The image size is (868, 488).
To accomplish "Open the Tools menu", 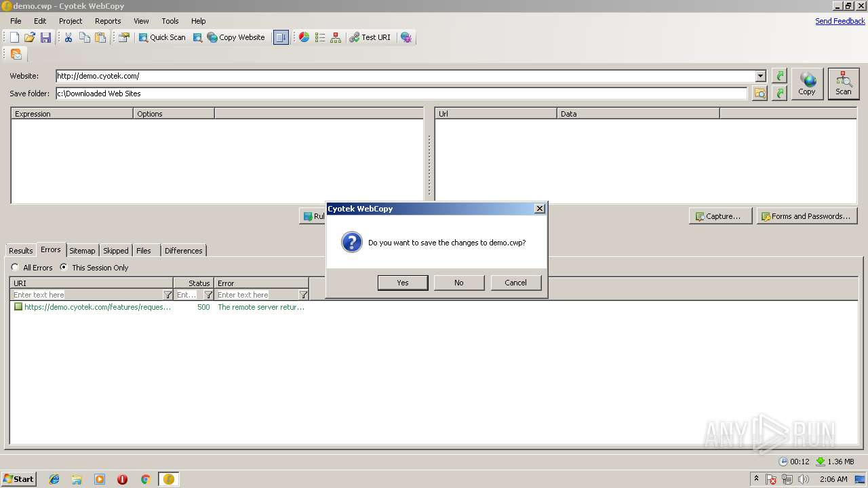I will (x=170, y=21).
